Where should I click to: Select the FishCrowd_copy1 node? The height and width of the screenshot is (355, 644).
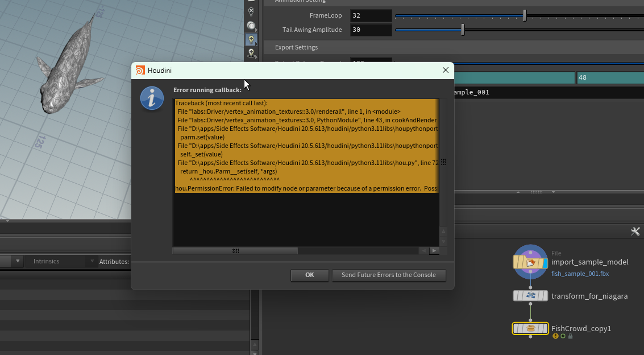(x=530, y=328)
